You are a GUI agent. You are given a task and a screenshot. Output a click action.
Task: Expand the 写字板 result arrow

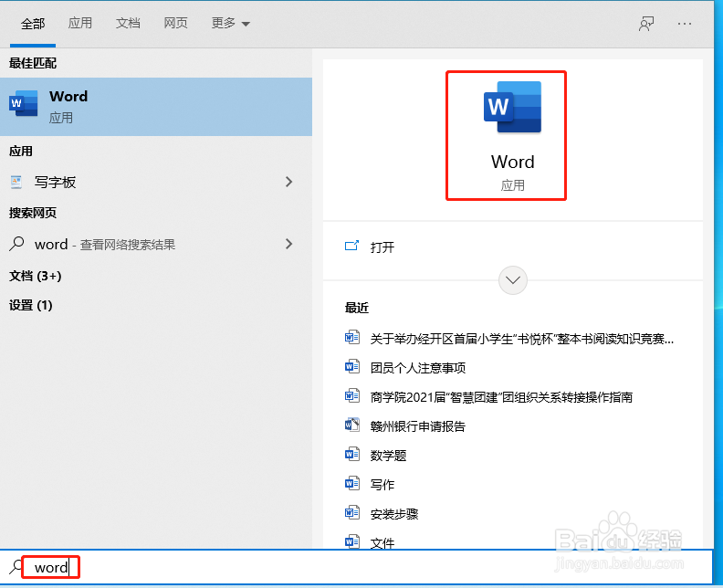coord(289,182)
